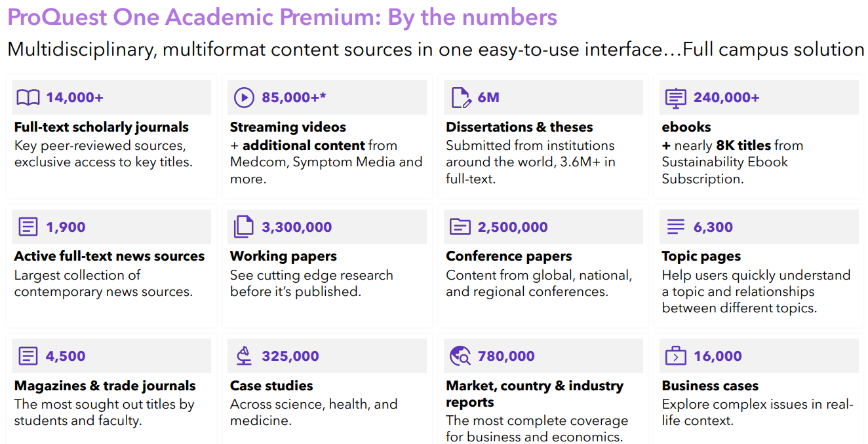Image resolution: width=868 pixels, height=444 pixels.
Task: Click the Business cases heading
Action: tap(710, 386)
